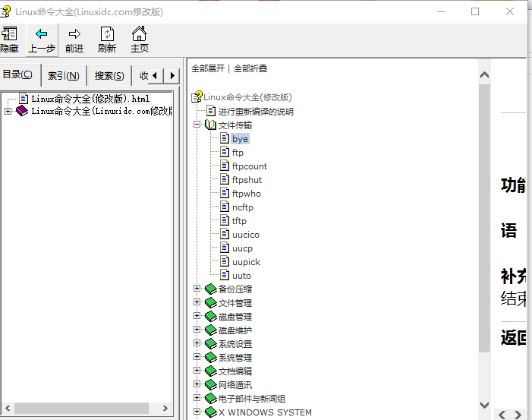
Task: Click the Hide (隐藏) toolbar icon
Action: [9, 34]
